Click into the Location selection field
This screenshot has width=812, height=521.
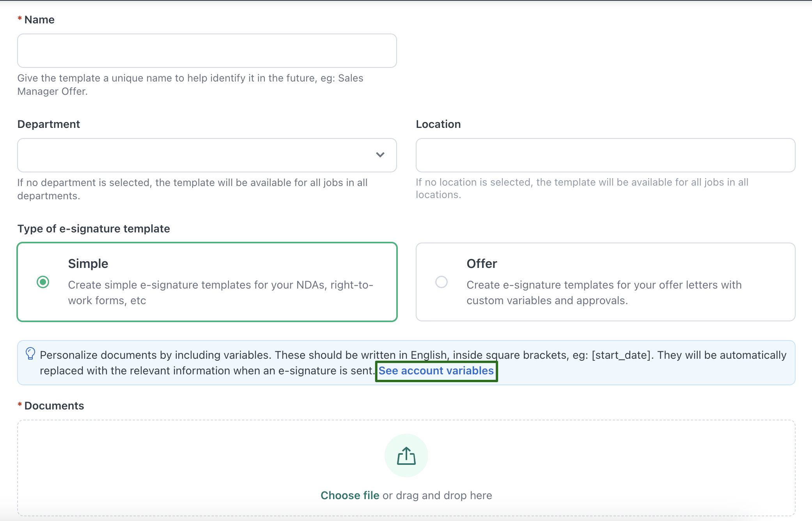pyautogui.click(x=605, y=155)
